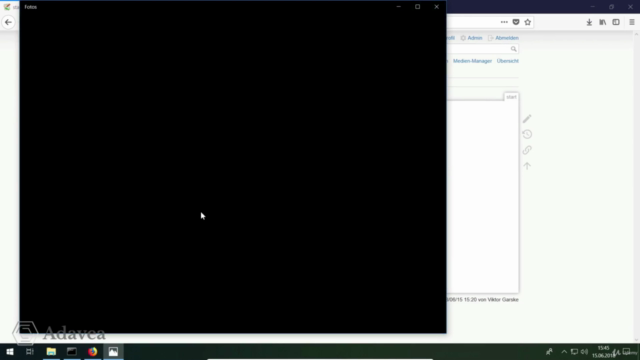Open the Firefox hamburger menu
640x360 pixels.
(x=631, y=22)
